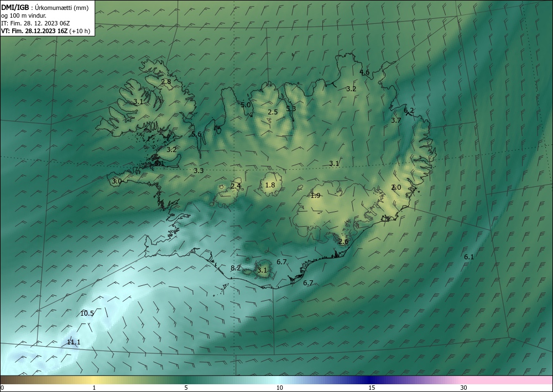
Task: Click the 'VT: Fim. 28.12.2023 16Z (+10 h)' line
Action: click(45, 31)
